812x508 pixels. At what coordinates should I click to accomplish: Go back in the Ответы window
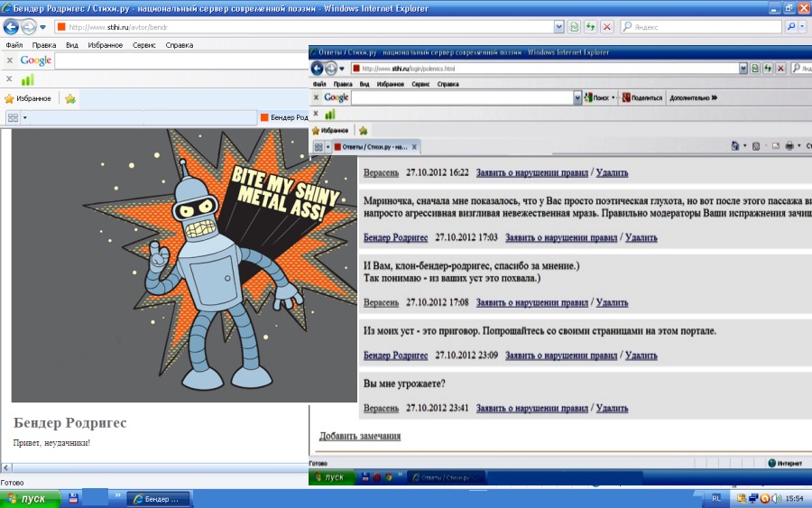pos(317,69)
